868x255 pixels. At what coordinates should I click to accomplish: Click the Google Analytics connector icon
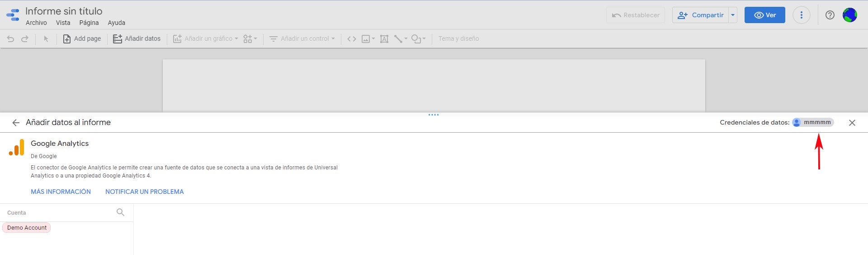(16, 148)
